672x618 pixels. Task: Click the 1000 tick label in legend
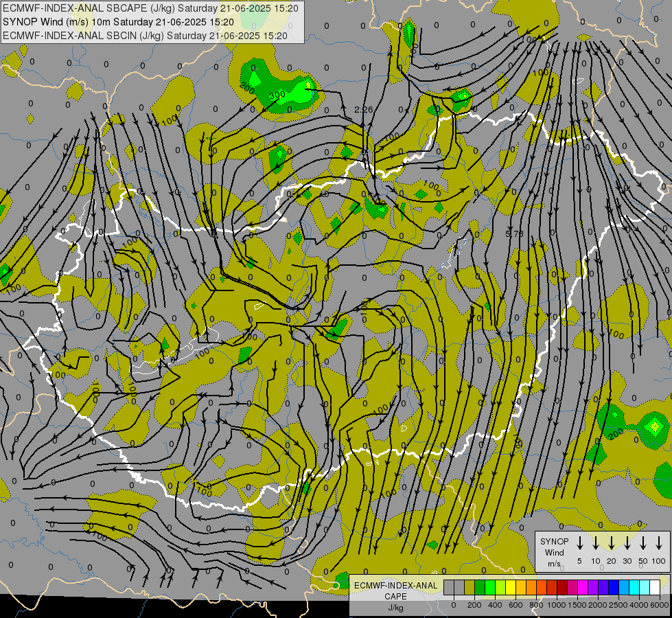(x=556, y=605)
